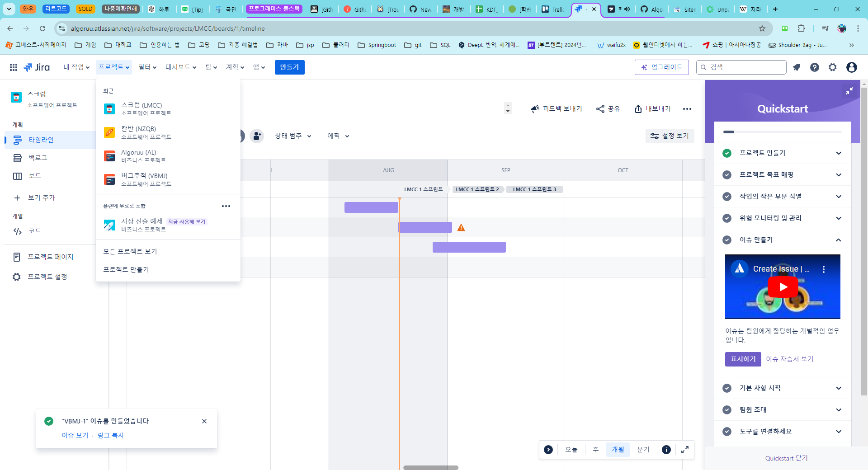
Task: Toggle the 프로젝트 만들기 checkmark
Action: point(727,153)
